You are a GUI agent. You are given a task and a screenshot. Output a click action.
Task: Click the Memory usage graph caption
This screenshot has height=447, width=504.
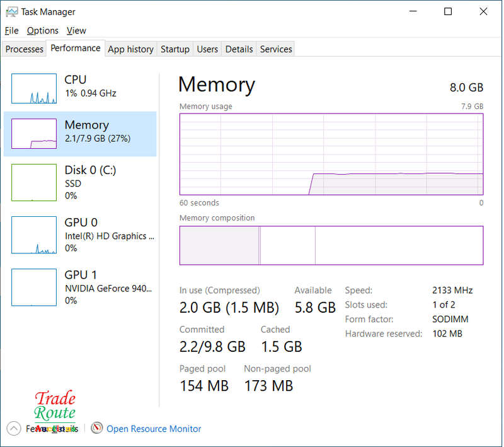tap(206, 107)
